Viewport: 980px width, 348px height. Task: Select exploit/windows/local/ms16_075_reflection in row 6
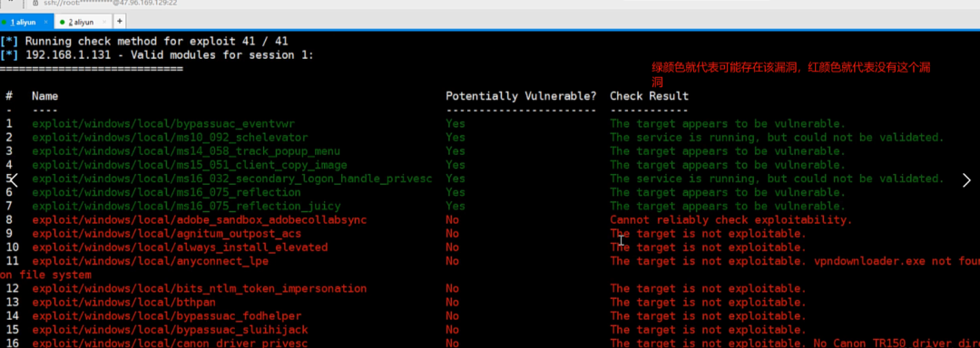166,192
